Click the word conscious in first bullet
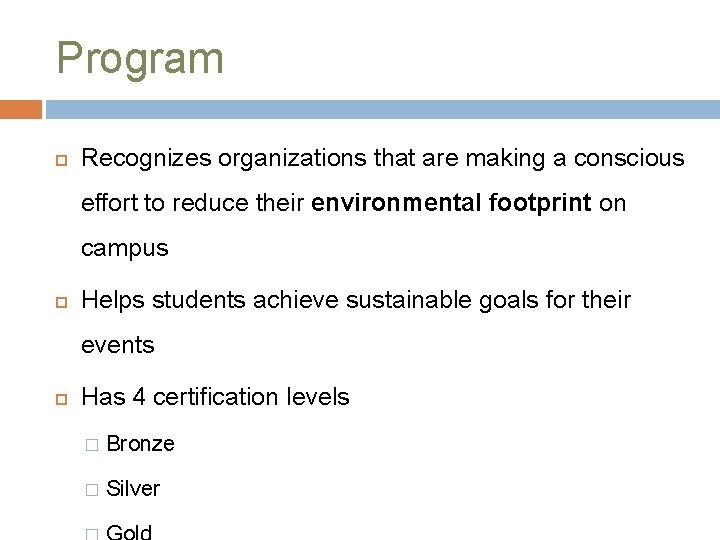 coord(629,158)
